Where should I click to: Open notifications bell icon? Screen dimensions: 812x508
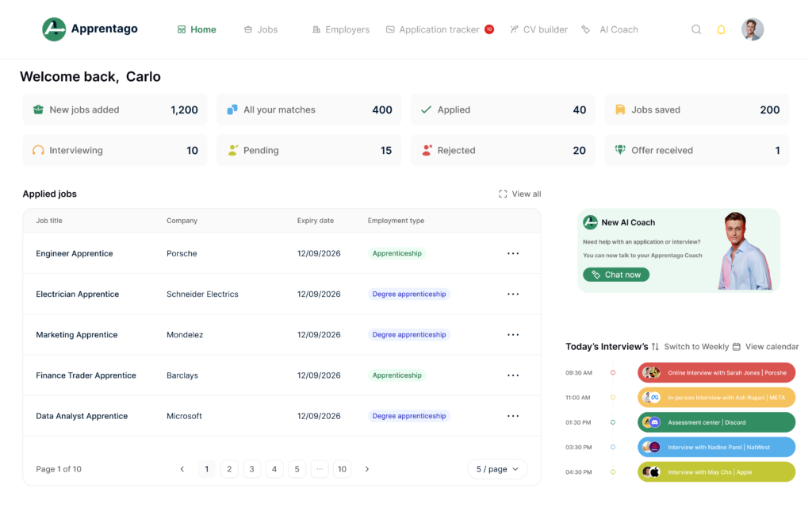point(721,29)
